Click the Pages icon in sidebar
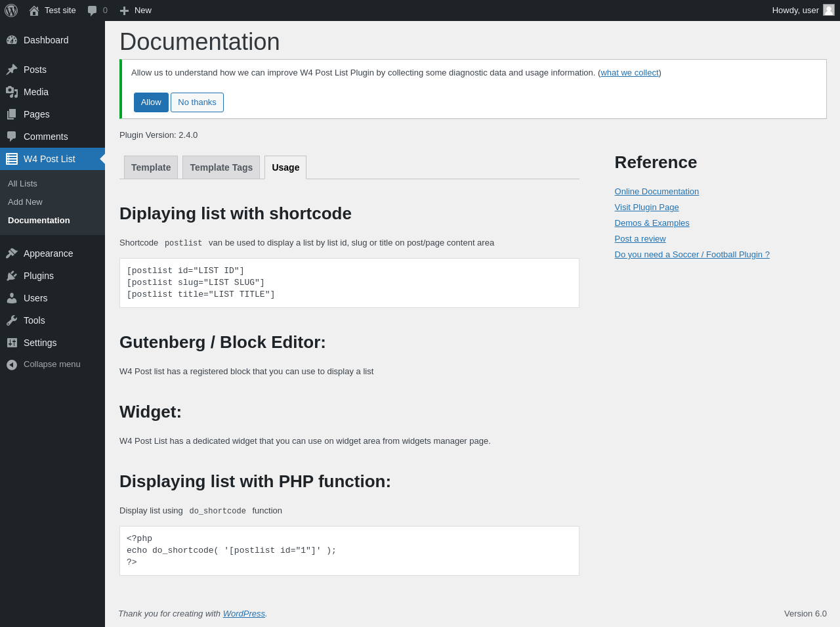The image size is (840, 627). (12, 114)
